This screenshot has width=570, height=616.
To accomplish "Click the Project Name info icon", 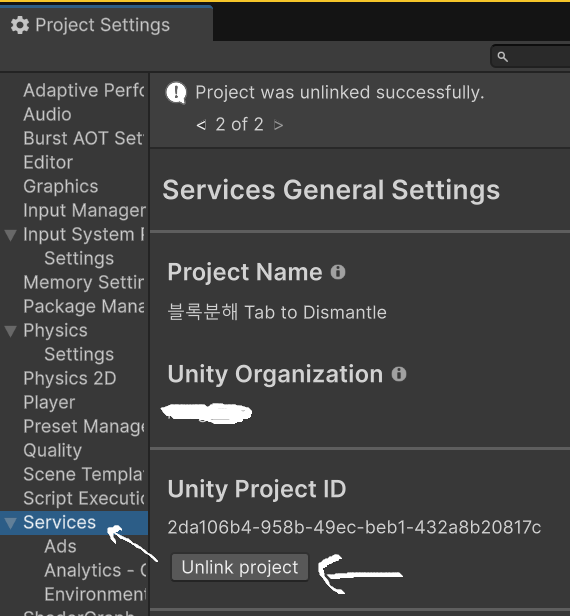I will tap(338, 272).
